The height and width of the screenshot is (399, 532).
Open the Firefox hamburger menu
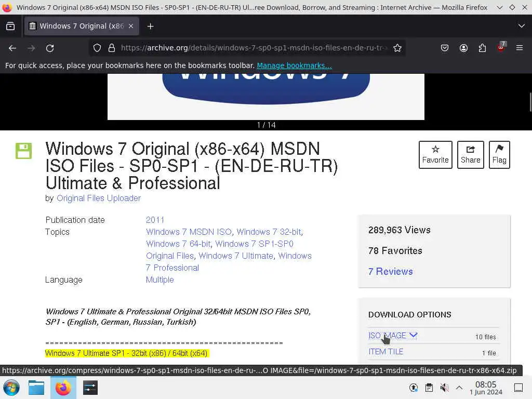(x=520, y=48)
